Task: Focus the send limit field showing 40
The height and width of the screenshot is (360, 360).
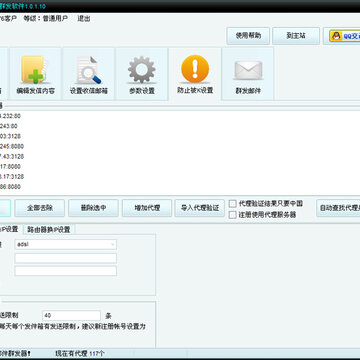Action: [x=71, y=315]
